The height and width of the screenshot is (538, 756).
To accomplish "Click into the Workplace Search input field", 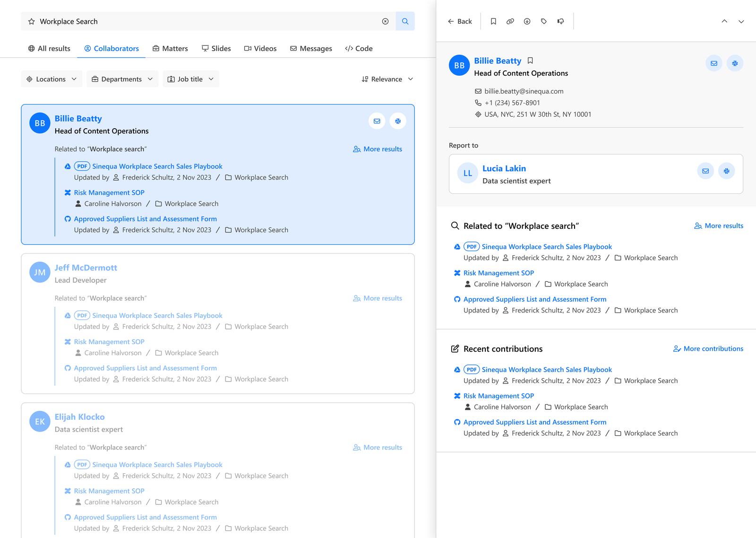I will 208,21.
